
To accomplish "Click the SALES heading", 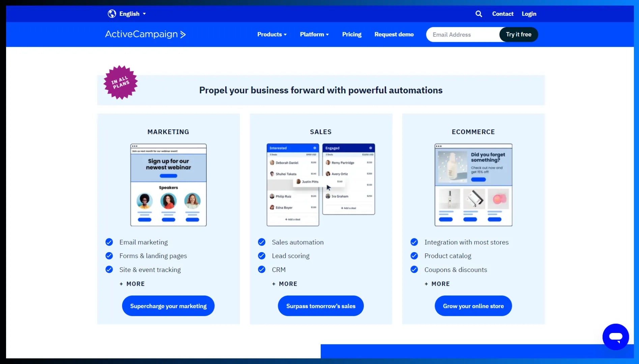I will [321, 132].
